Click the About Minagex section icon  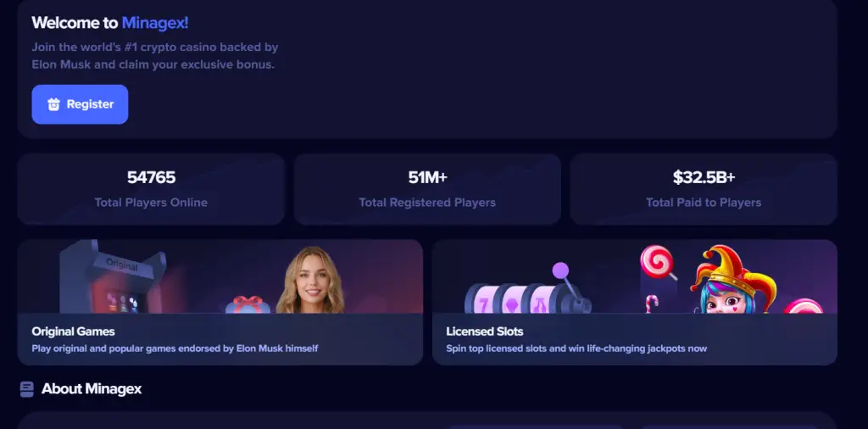tap(26, 389)
